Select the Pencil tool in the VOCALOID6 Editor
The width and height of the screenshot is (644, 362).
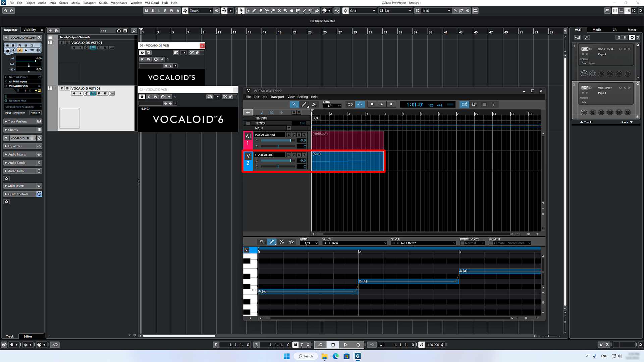304,104
